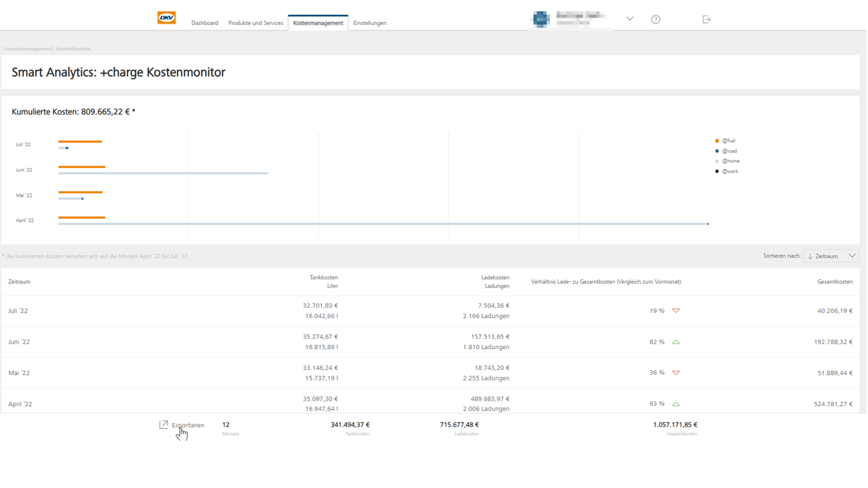This screenshot has width=868, height=488.
Task: Toggle the @work legend entry
Action: point(727,171)
